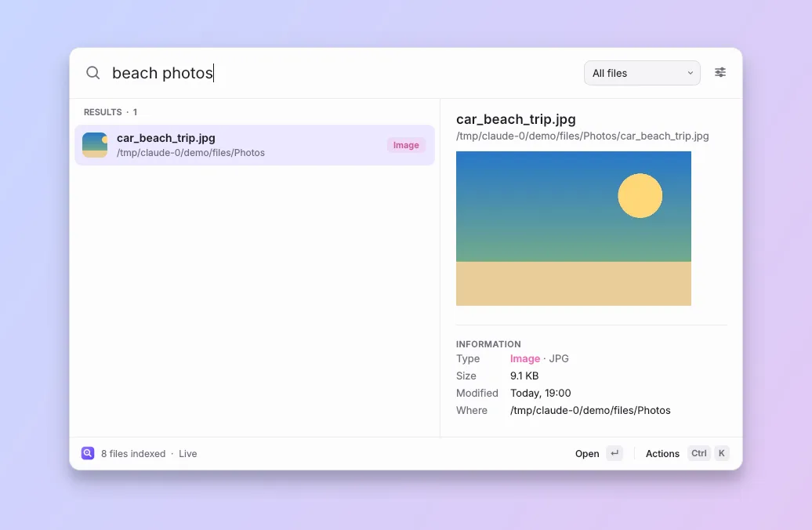Click the Enter key icon beside Open
The width and height of the screenshot is (812, 530).
614,453
